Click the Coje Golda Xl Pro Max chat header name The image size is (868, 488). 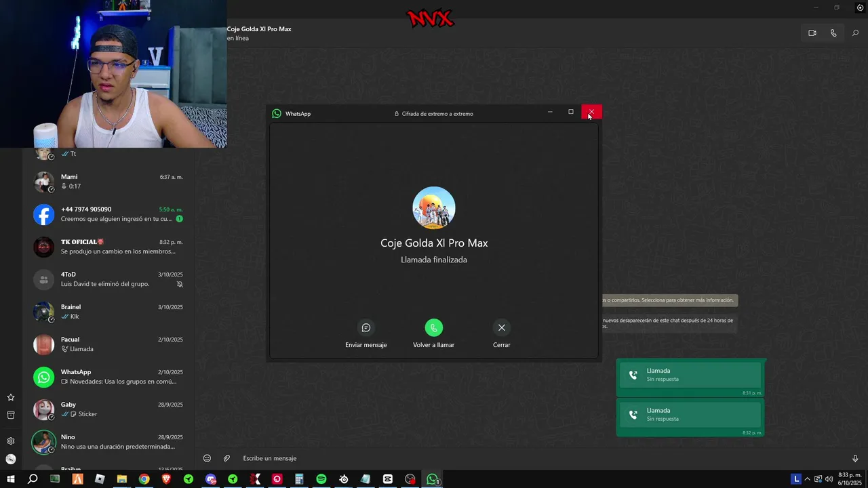[x=259, y=29]
